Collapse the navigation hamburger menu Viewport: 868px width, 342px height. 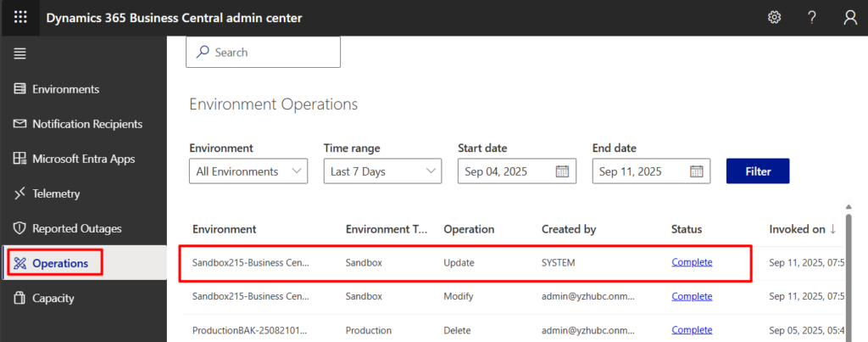[x=19, y=53]
